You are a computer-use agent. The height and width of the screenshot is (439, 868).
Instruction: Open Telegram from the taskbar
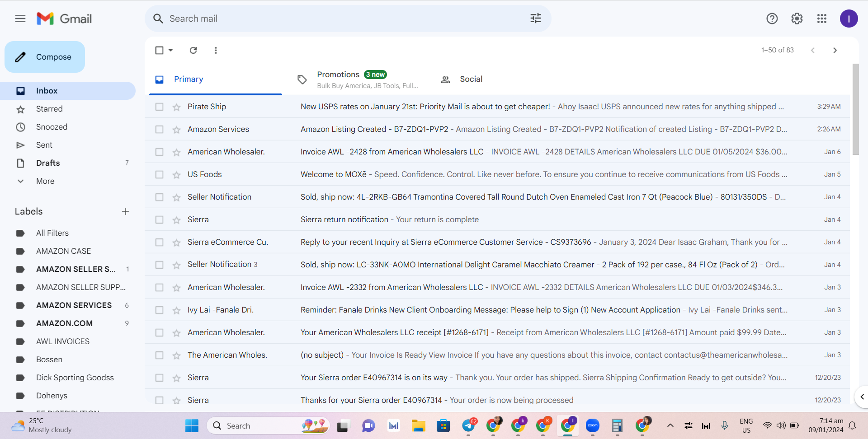468,425
